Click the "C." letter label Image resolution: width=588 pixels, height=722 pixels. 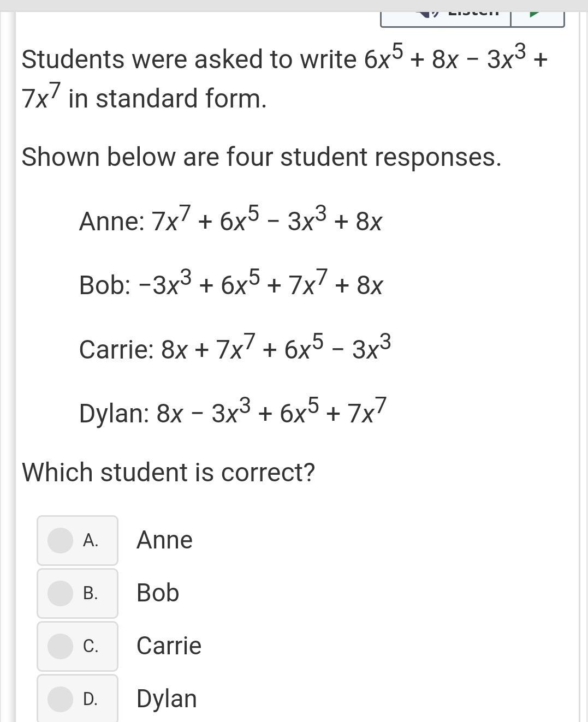click(x=91, y=646)
